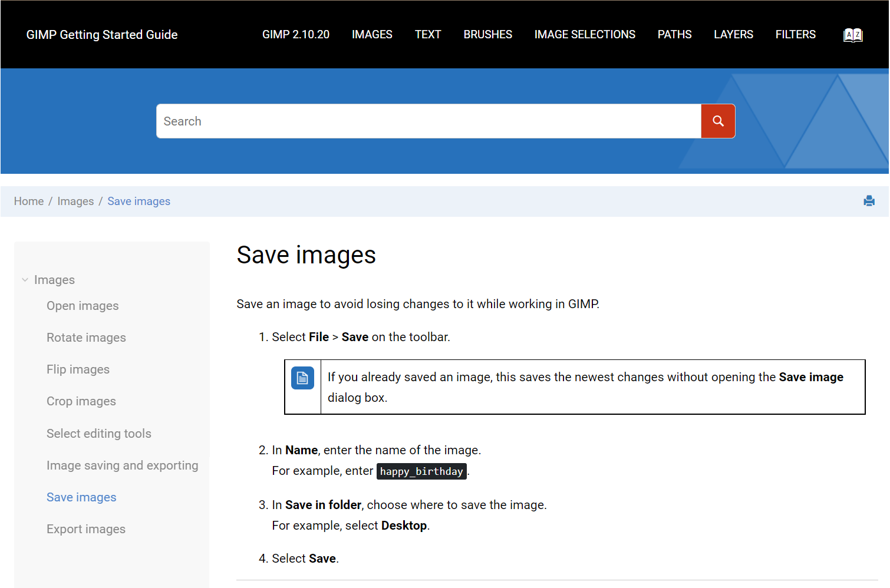The image size is (890, 588).
Task: Click the happy_birthday code sample
Action: point(421,471)
